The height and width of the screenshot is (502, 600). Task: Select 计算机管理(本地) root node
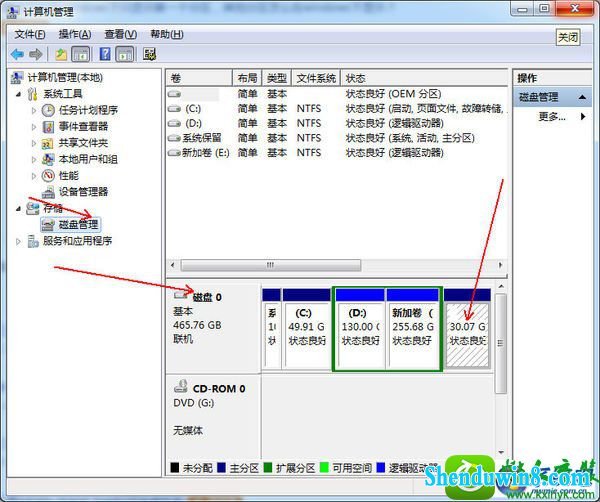coord(65,78)
